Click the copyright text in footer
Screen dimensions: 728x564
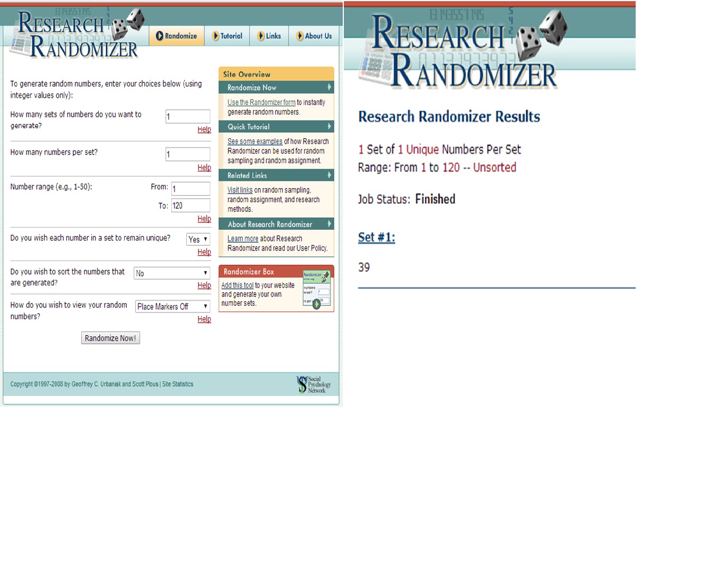[x=84, y=384]
